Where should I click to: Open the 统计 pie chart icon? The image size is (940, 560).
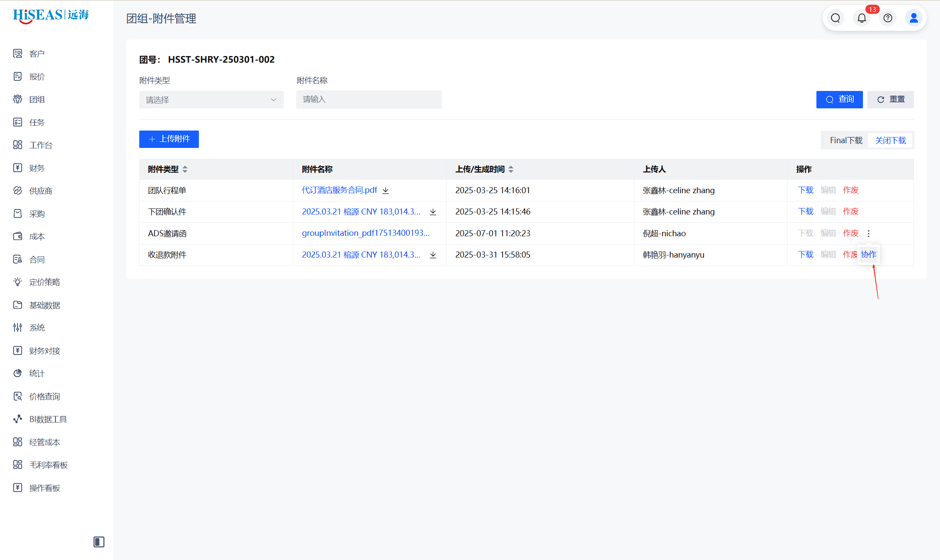click(17, 373)
